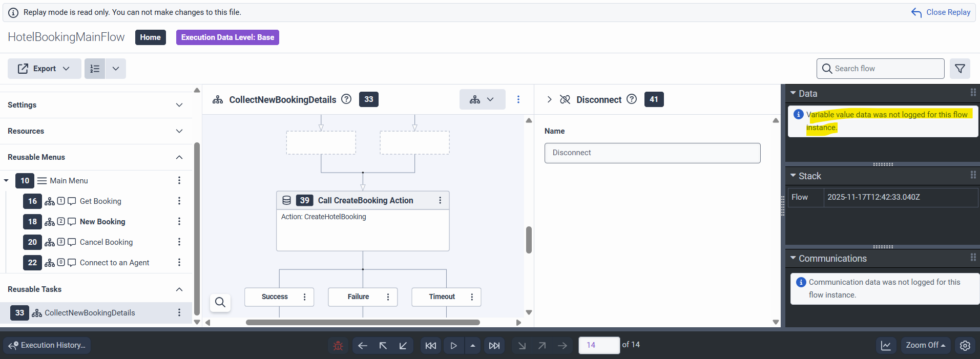Collapse the Reusable Tasks section
This screenshot has width=980, height=359.
[96, 289]
